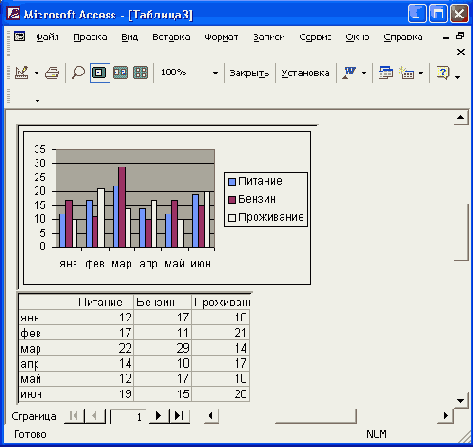
Task: Click the Print icon
Action: coord(52,72)
